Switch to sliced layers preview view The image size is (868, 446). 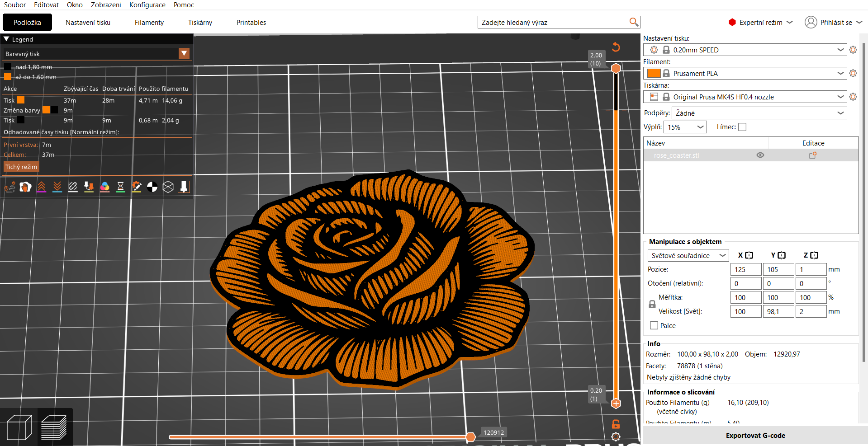point(54,427)
